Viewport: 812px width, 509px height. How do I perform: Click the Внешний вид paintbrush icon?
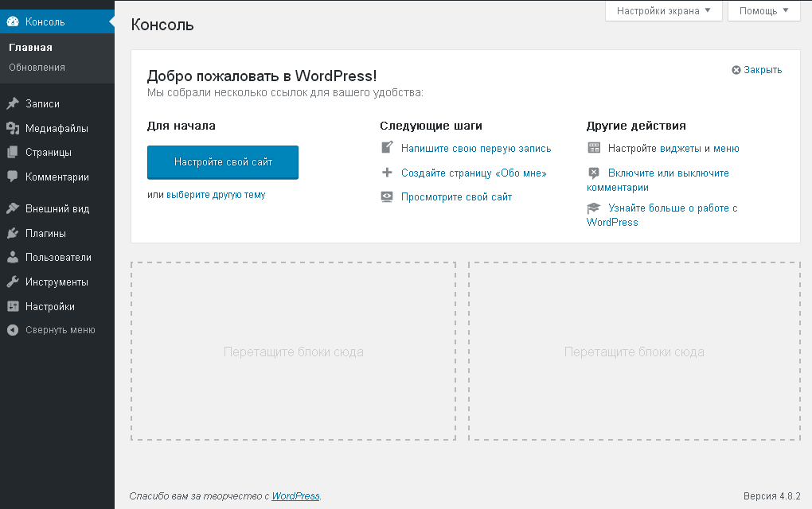pyautogui.click(x=13, y=209)
